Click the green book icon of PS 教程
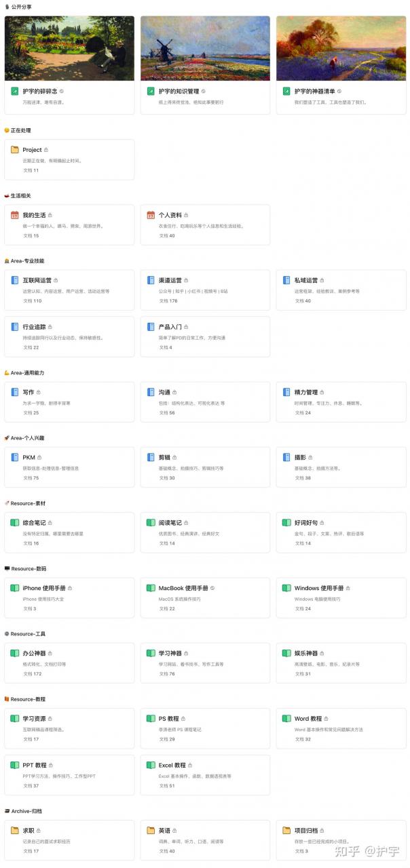 (151, 719)
